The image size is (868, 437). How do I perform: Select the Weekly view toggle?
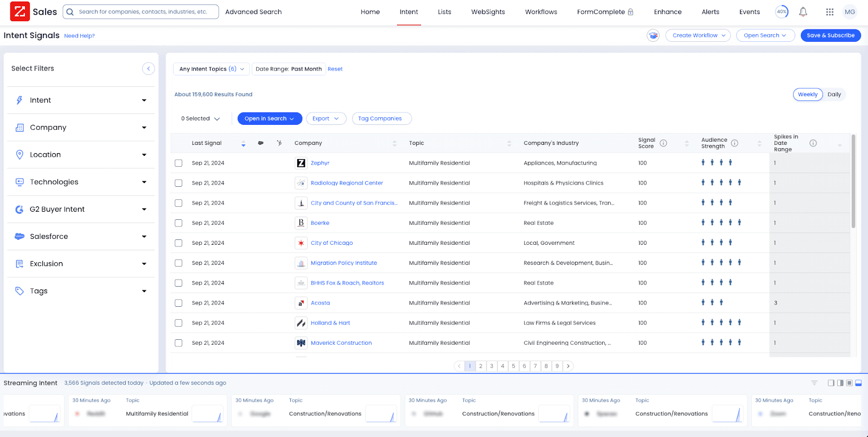click(808, 94)
